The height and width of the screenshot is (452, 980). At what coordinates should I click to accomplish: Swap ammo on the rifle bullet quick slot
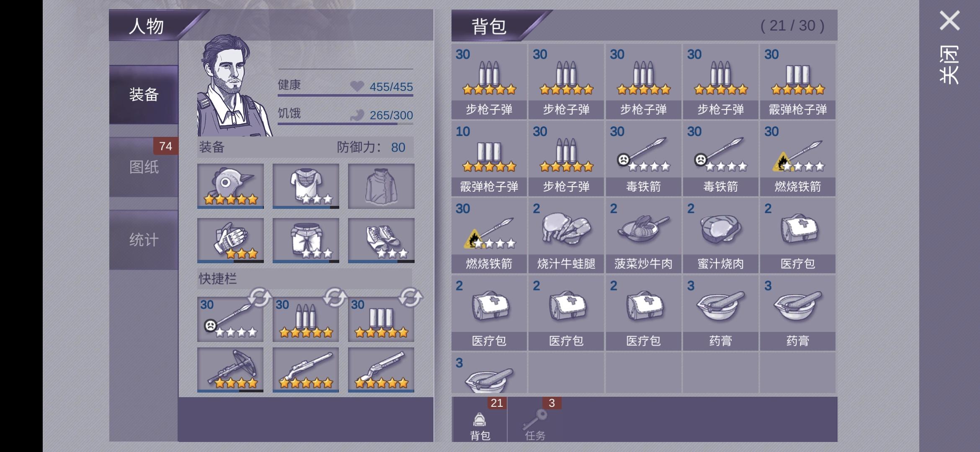[335, 298]
